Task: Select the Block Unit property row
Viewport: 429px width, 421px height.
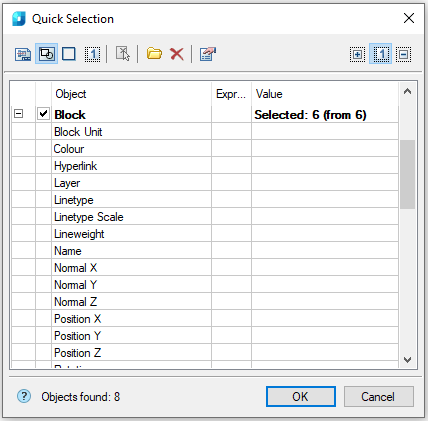Action: (x=205, y=131)
